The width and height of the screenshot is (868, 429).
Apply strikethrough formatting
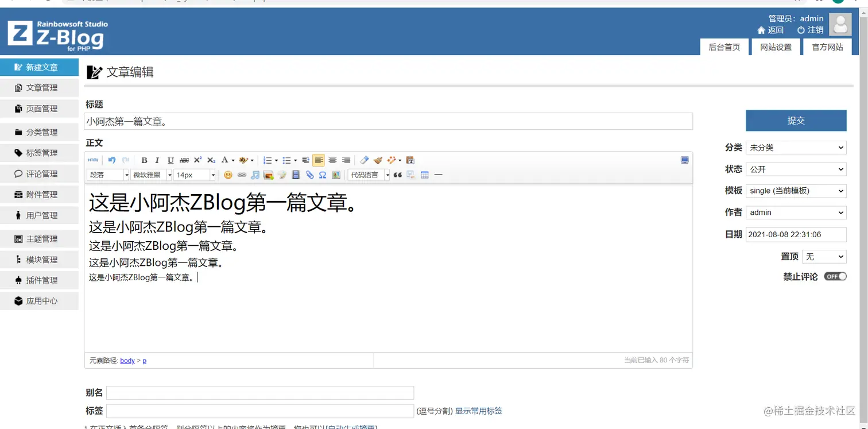[x=184, y=160]
